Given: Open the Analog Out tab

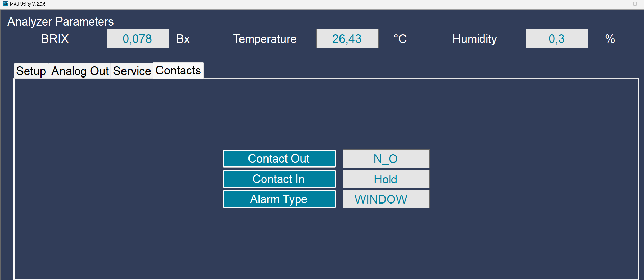Looking at the screenshot, I should point(80,71).
